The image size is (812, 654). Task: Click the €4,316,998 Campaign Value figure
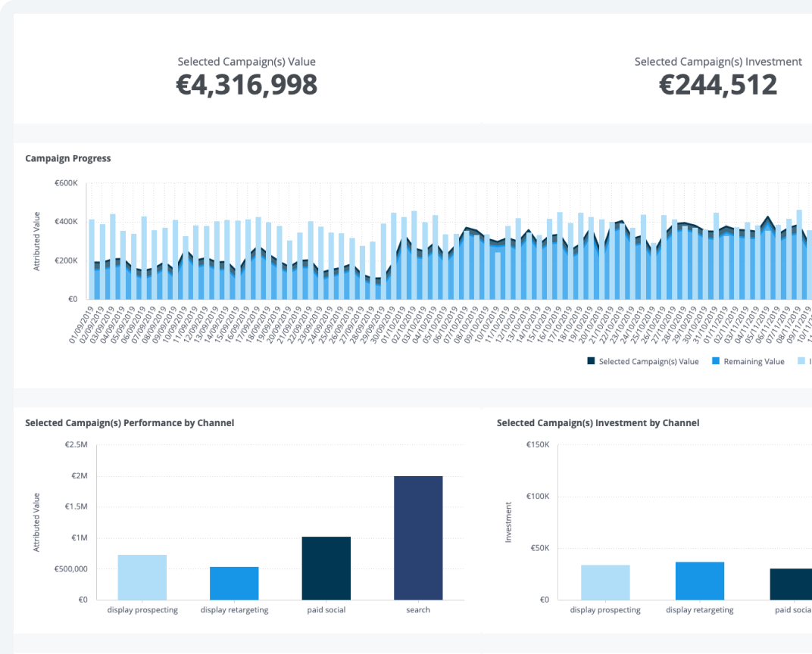point(246,85)
